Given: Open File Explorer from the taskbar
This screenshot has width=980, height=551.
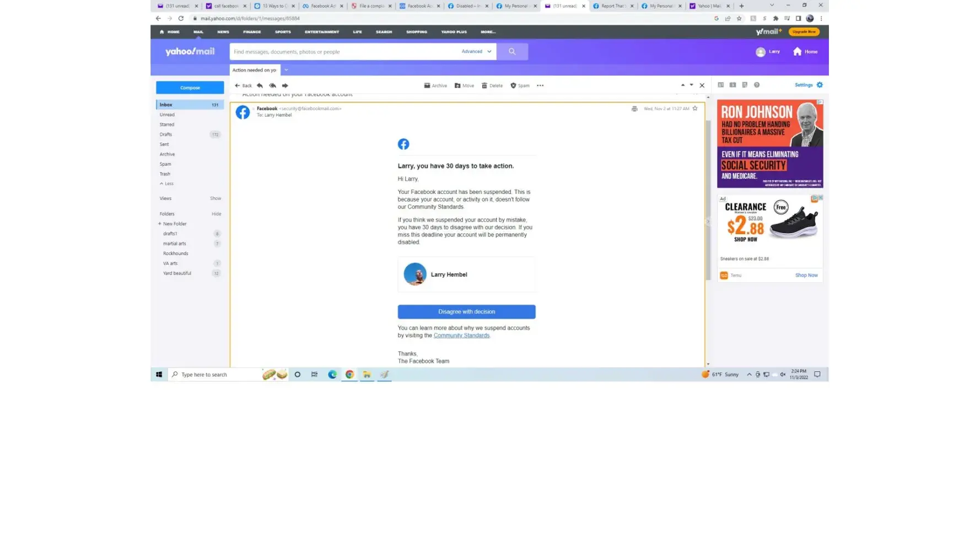Looking at the screenshot, I should pyautogui.click(x=367, y=375).
